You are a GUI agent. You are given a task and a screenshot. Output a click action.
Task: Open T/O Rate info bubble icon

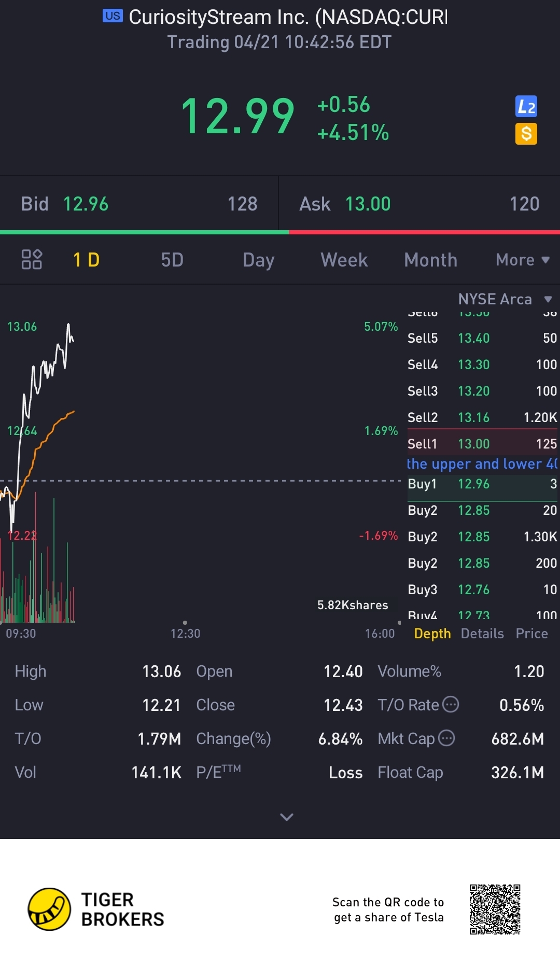tap(451, 705)
